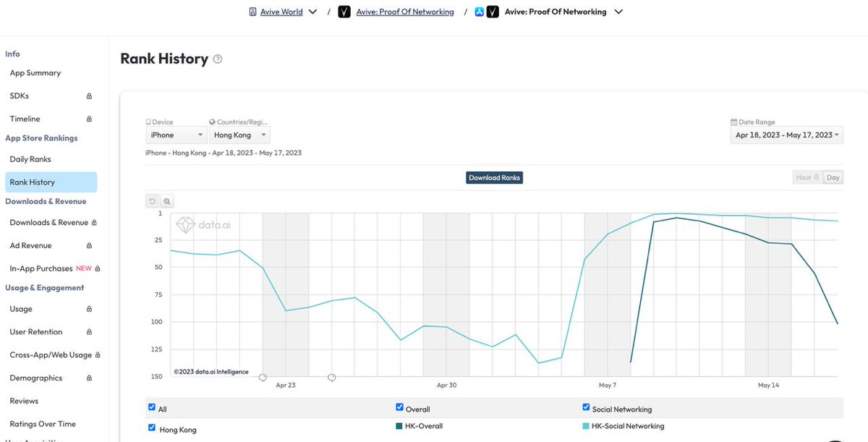Click the Info section heading
Screen dimensions: 868x442
coord(12,54)
